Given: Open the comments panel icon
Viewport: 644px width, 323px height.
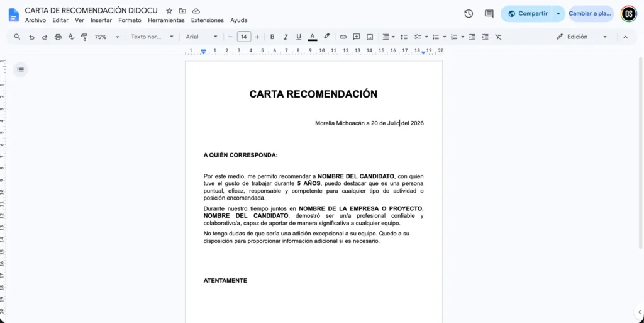Looking at the screenshot, I should coord(489,14).
